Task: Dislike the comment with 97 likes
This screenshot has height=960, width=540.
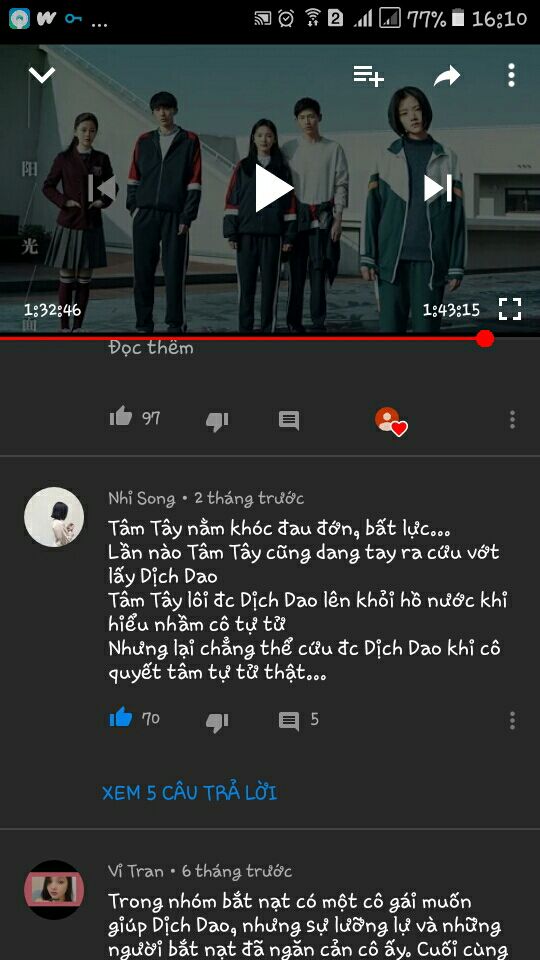Action: [217, 421]
